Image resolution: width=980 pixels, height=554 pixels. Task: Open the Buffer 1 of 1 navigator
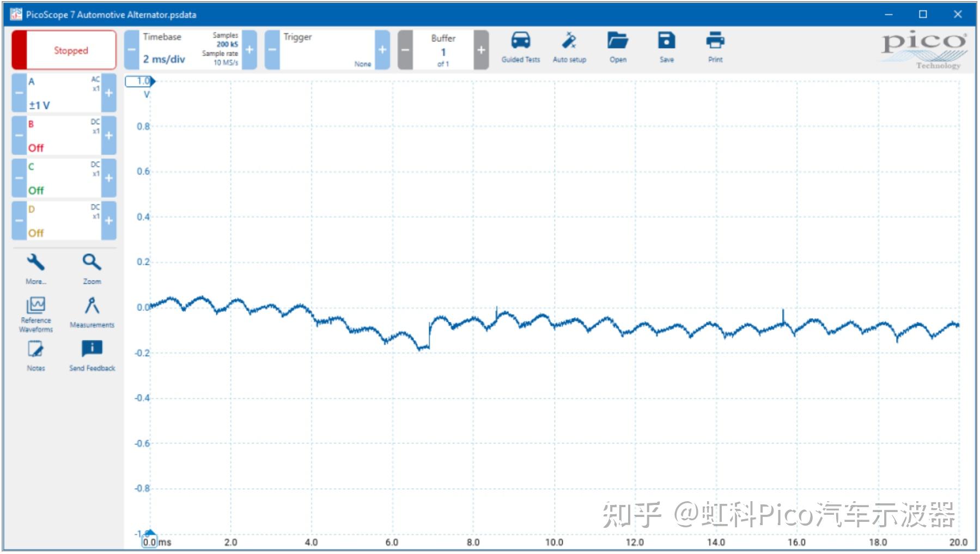pos(443,50)
